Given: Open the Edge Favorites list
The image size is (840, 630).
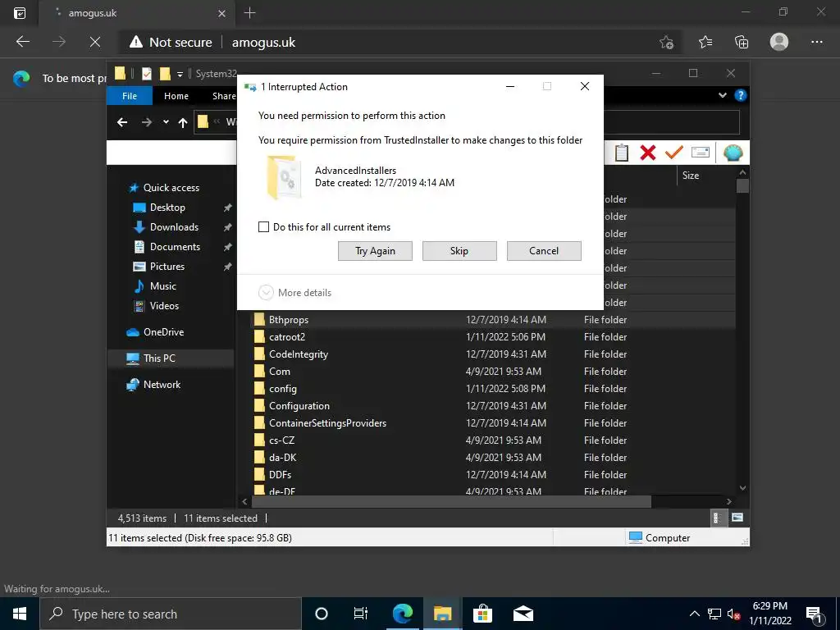Looking at the screenshot, I should 705,42.
